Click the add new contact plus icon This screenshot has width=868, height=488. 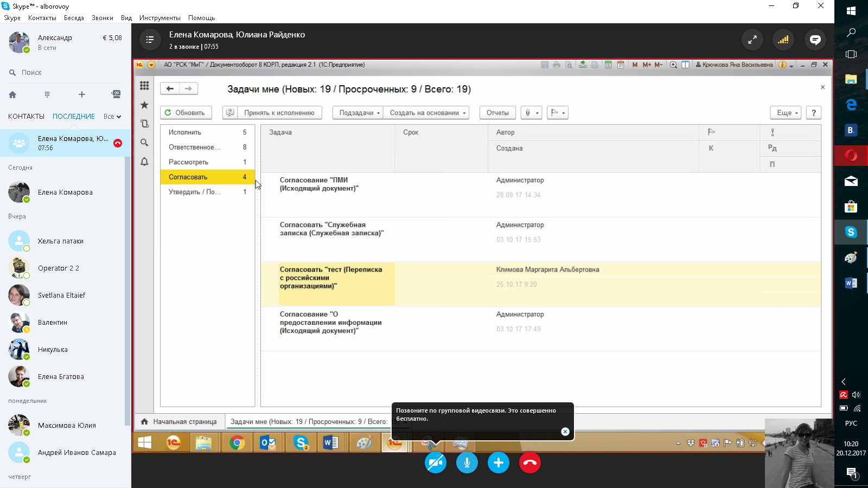point(82,94)
